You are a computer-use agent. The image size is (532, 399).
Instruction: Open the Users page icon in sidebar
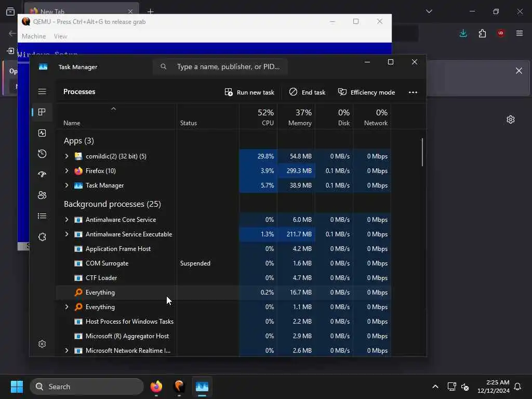[42, 195]
